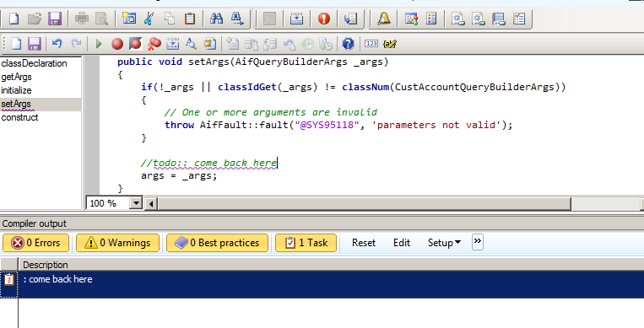The image size is (644, 328).
Task: Click the first gear document icon
Action: 458,19
